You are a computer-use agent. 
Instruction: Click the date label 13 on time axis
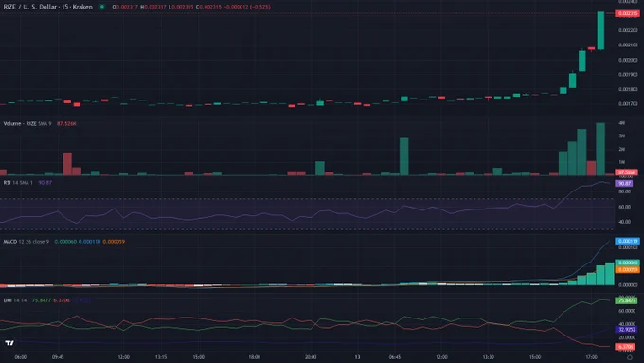(x=357, y=357)
